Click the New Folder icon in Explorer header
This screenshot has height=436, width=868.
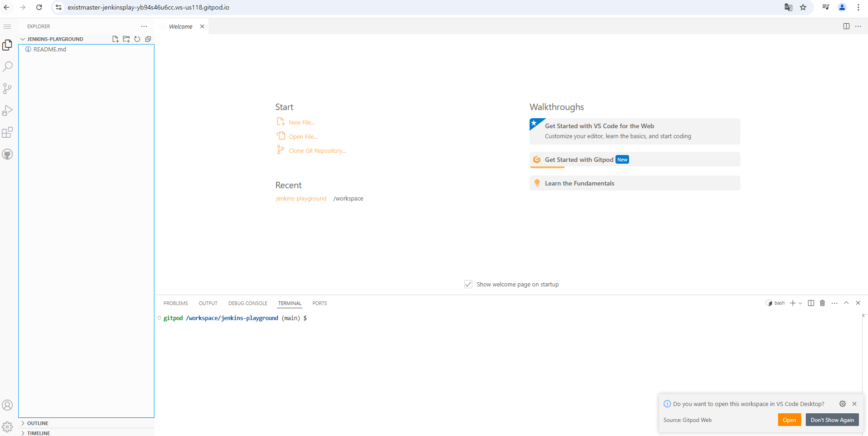(x=126, y=39)
